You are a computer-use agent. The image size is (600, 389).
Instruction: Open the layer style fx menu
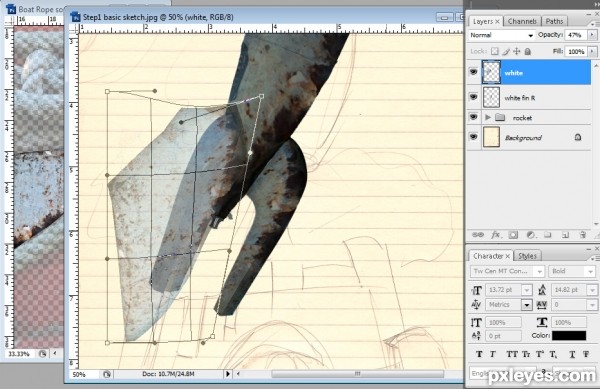coord(496,234)
